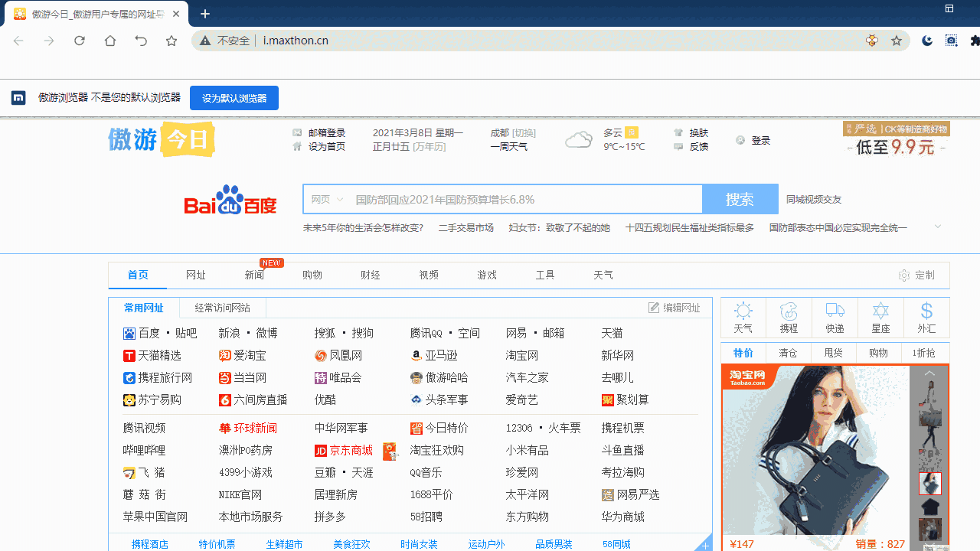Screen dimensions: 980x551
Task: Select the 特价 tab in right sidebar
Action: click(x=742, y=353)
